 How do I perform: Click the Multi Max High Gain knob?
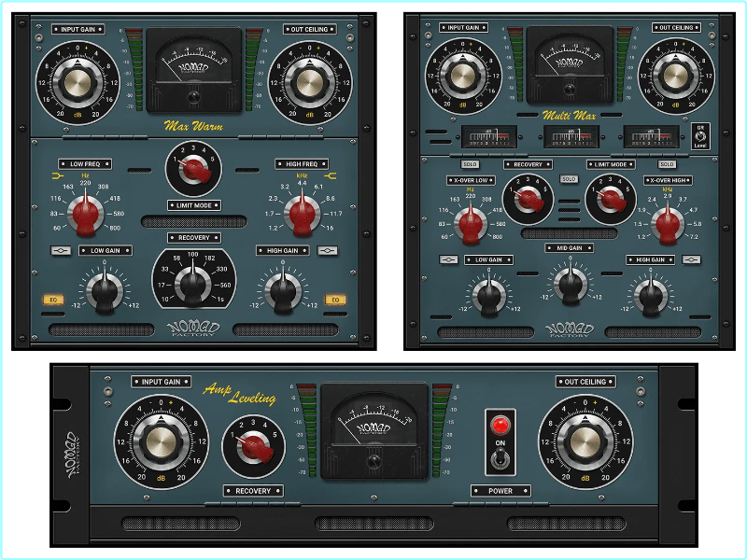tap(651, 295)
